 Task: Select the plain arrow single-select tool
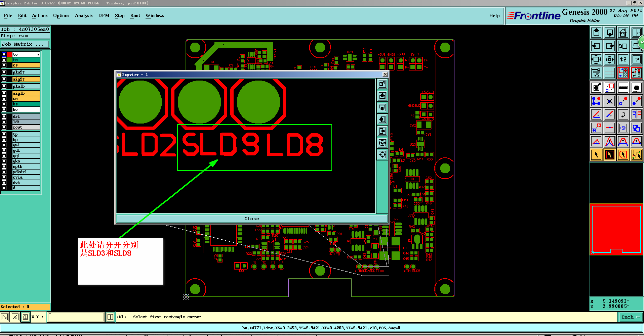pyautogui.click(x=596, y=155)
